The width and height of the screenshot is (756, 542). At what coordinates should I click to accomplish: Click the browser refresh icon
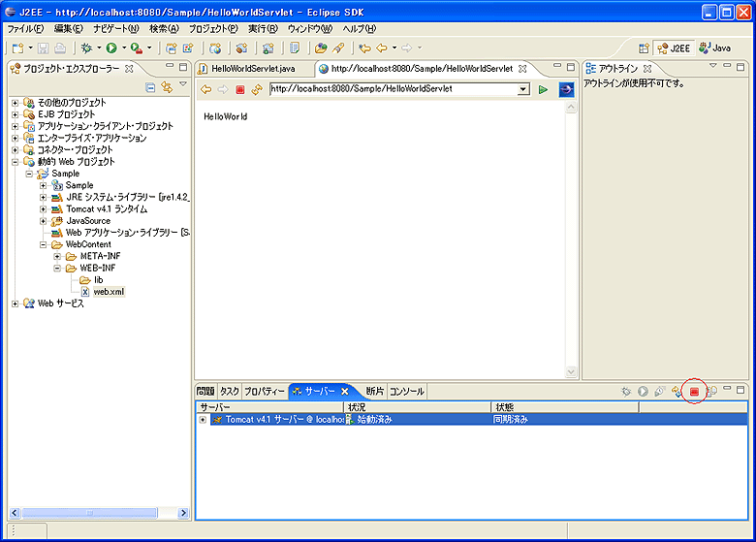pos(256,89)
